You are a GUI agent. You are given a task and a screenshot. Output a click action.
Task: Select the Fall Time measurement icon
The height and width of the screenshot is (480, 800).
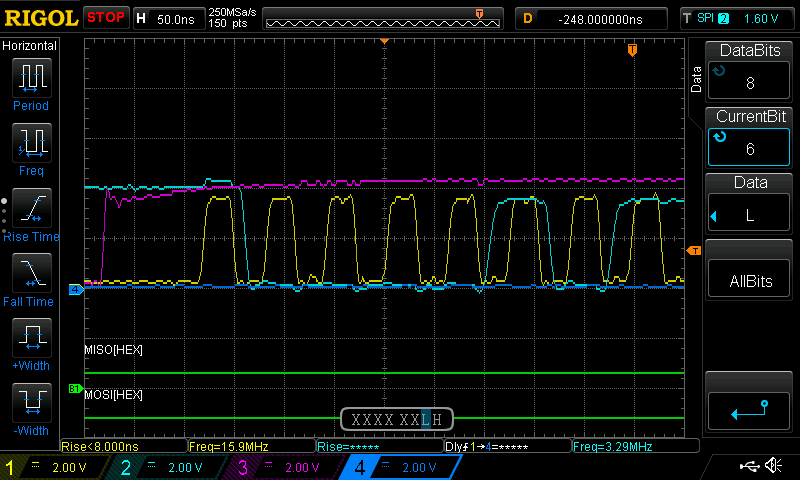[x=32, y=272]
